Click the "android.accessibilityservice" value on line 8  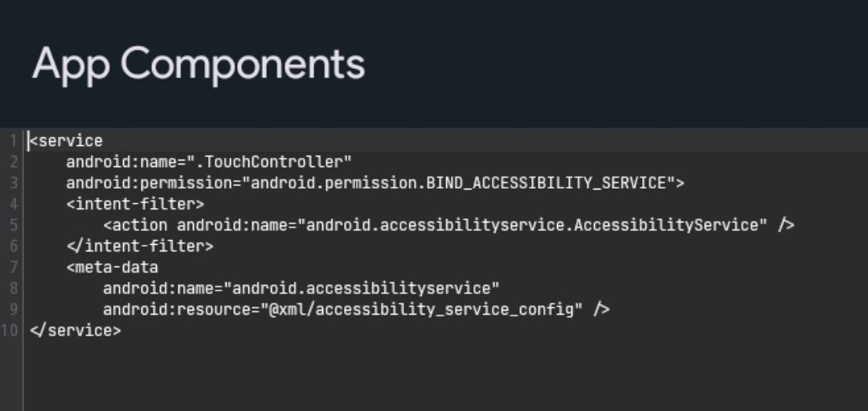point(362,288)
